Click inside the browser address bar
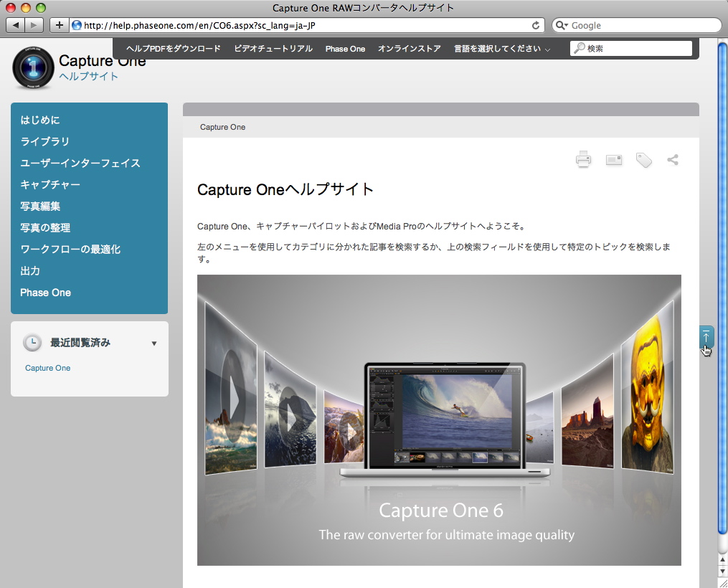The image size is (728, 588). pos(287,24)
